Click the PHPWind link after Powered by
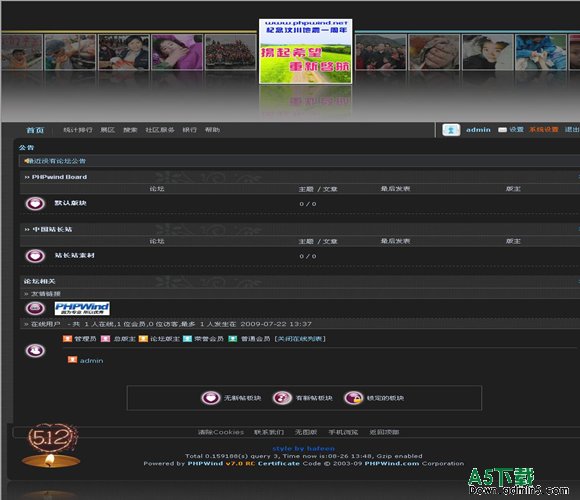 tap(205, 463)
